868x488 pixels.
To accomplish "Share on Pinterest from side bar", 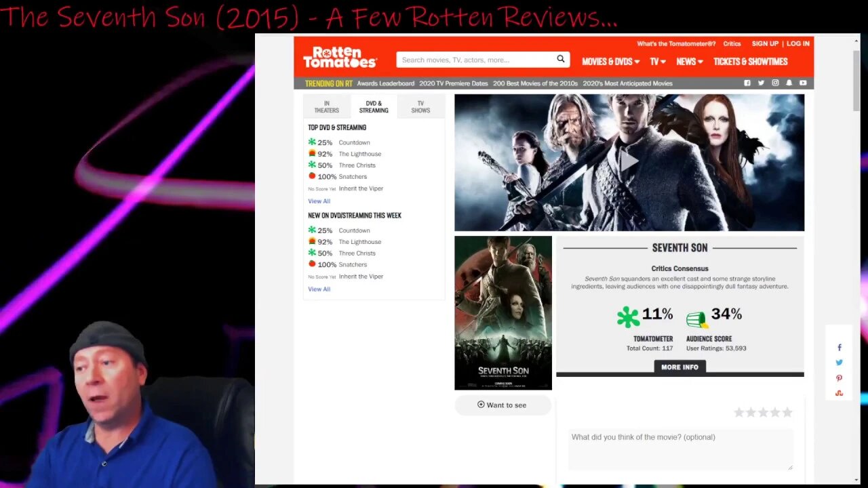I will (839, 378).
